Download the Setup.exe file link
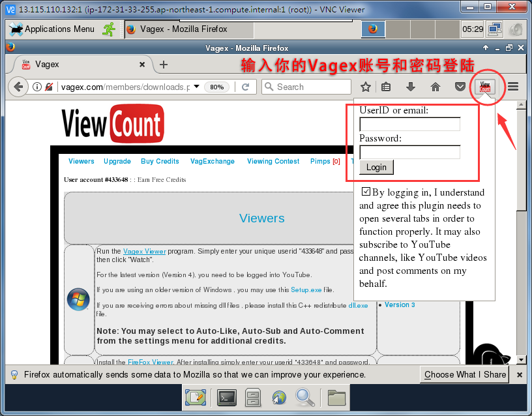 point(306,290)
